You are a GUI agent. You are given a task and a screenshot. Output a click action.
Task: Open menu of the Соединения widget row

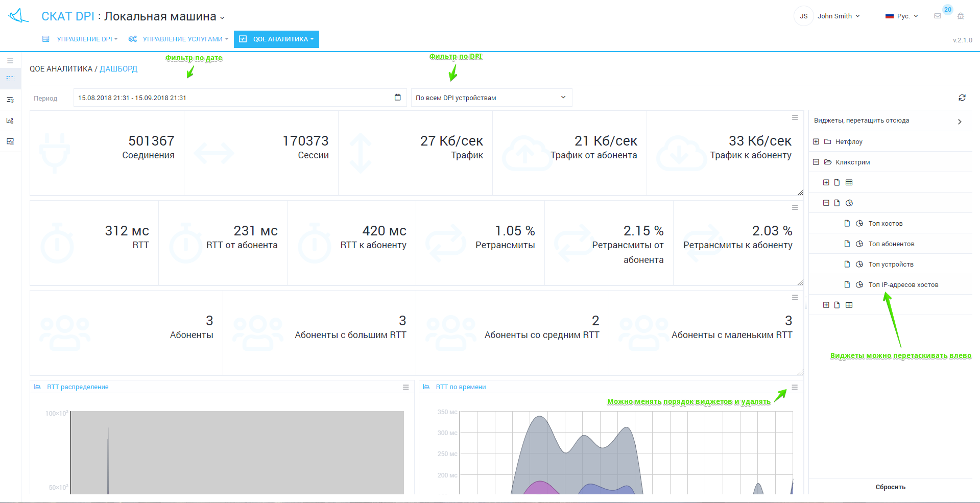pyautogui.click(x=794, y=118)
